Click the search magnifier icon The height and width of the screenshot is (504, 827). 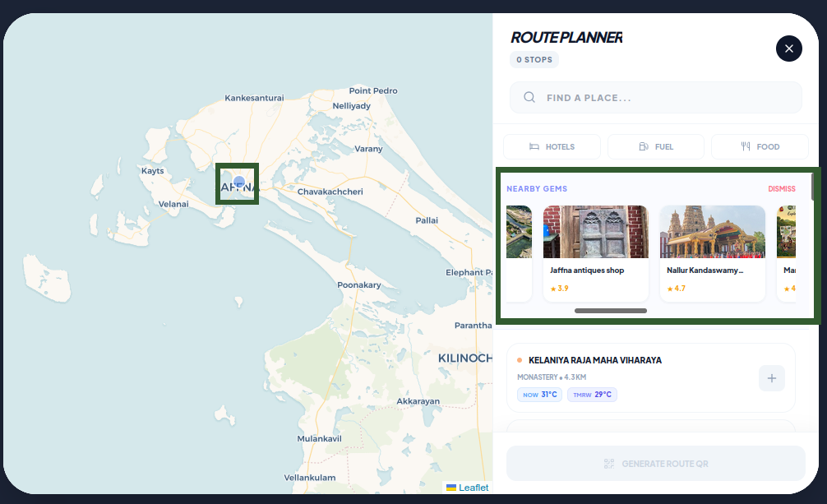[529, 97]
